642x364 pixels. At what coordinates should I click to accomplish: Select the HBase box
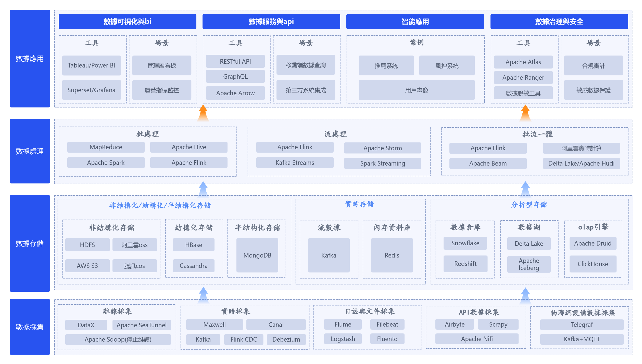(x=194, y=245)
